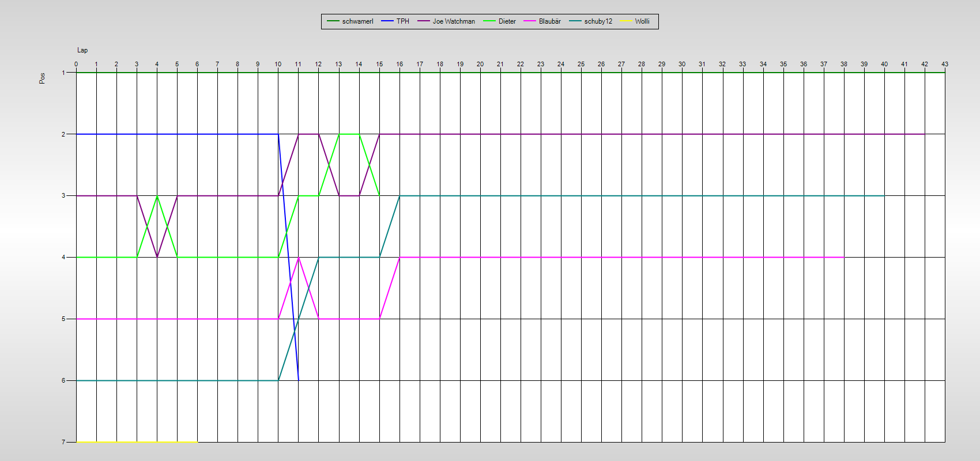Viewport: 980px width, 461px height.
Task: Select the Dieter legend label
Action: click(507, 21)
